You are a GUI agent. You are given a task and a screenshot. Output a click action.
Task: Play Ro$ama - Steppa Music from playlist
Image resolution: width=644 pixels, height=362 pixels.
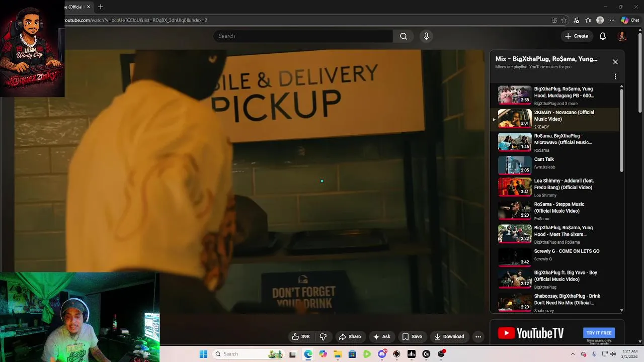pos(555,211)
